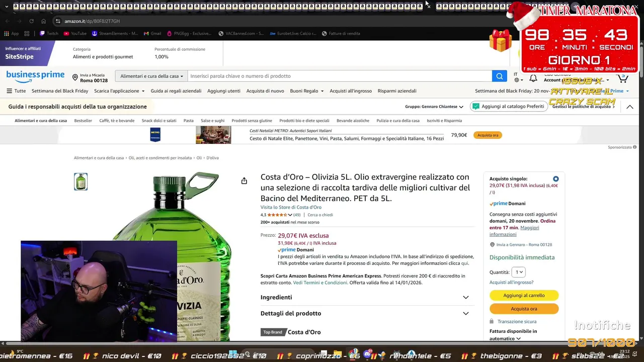Click the D'oliva breadcrumb link

212,158
